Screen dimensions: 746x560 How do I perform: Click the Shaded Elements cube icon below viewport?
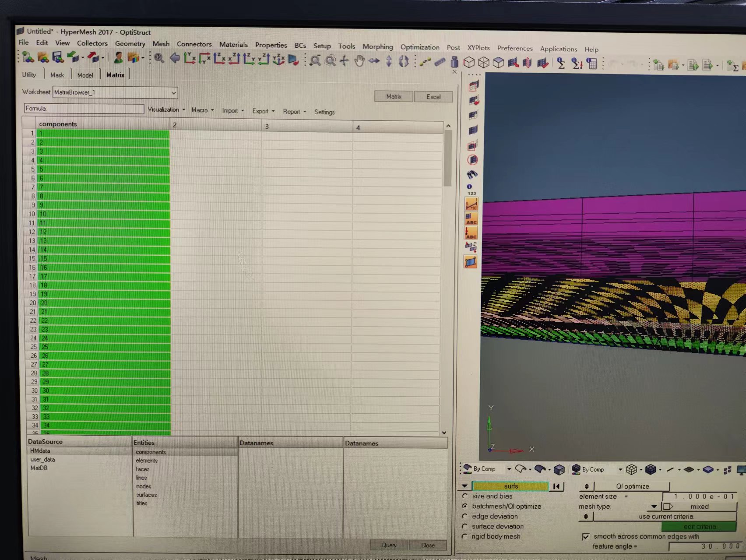coord(650,469)
